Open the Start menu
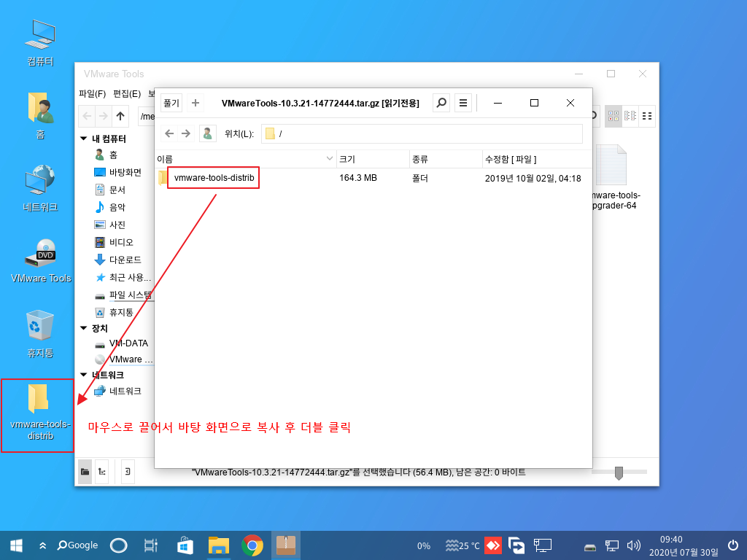Image resolution: width=747 pixels, height=560 pixels. click(x=16, y=545)
